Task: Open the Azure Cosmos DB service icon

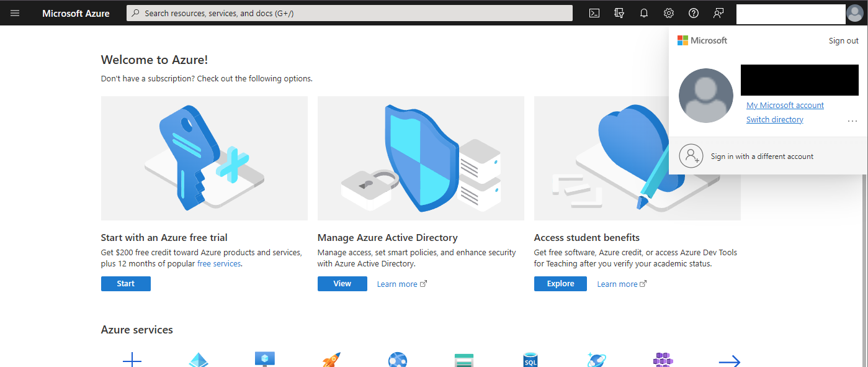Action: coord(596,359)
